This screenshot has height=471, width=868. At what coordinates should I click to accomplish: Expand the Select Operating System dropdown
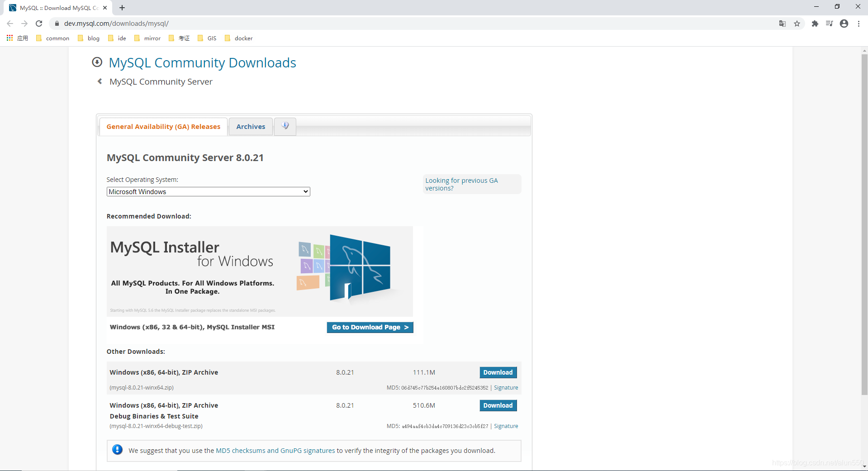coord(208,192)
